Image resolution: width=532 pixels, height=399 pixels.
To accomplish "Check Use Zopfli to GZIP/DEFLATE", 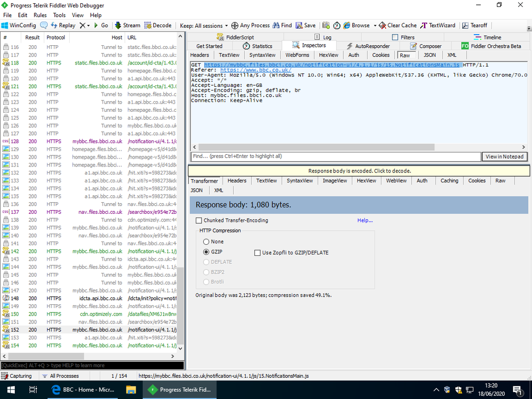I will coord(257,253).
